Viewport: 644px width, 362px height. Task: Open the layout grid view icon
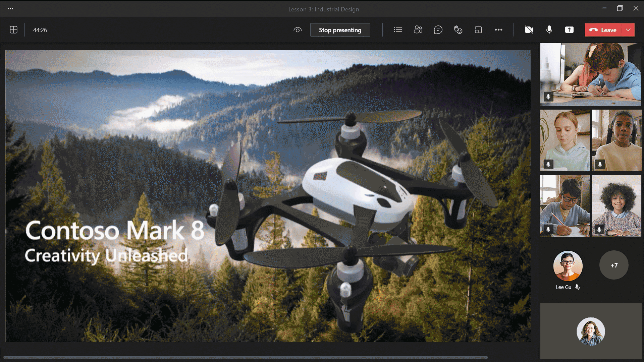[x=13, y=30]
